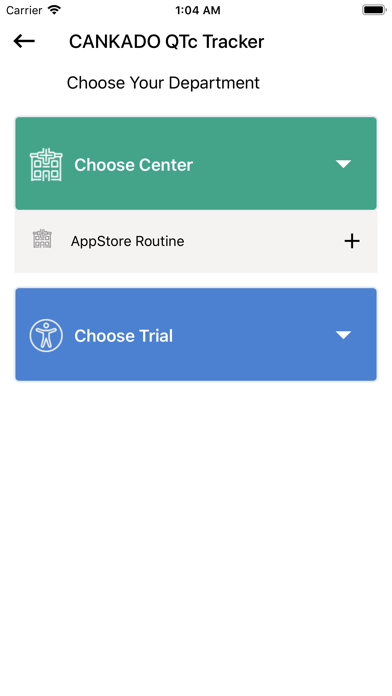Open the blue Choose Trial panel
The height and width of the screenshot is (696, 392).
click(x=196, y=334)
